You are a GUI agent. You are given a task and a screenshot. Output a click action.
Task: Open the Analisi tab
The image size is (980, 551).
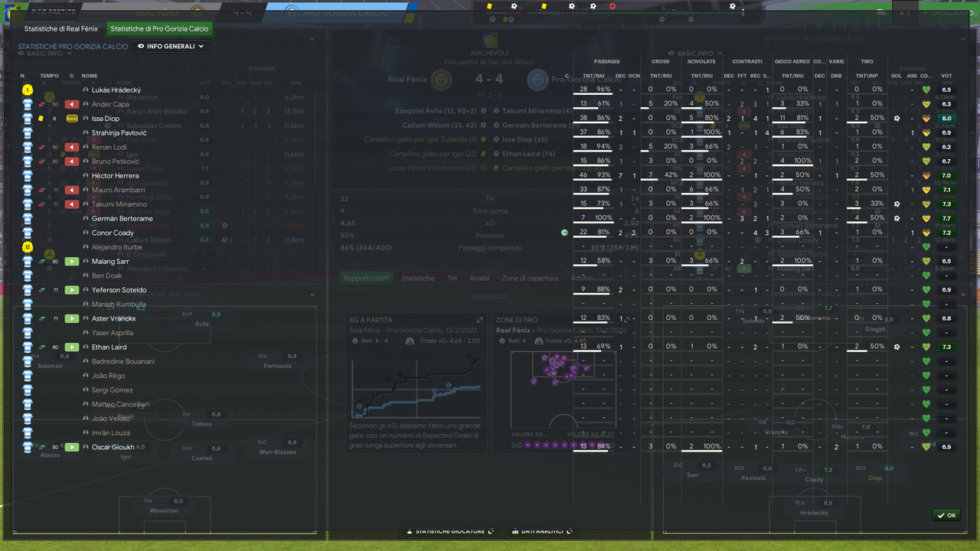click(479, 279)
